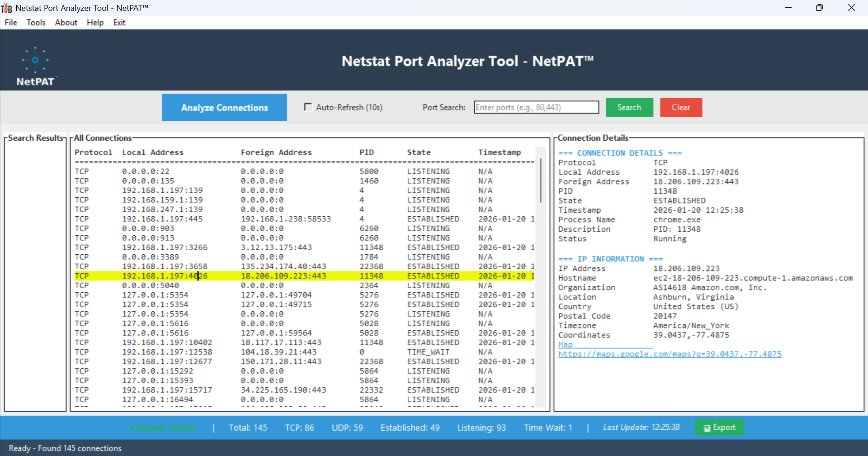Click the NetPAT logo in header
The image size is (868, 456).
(35, 66)
